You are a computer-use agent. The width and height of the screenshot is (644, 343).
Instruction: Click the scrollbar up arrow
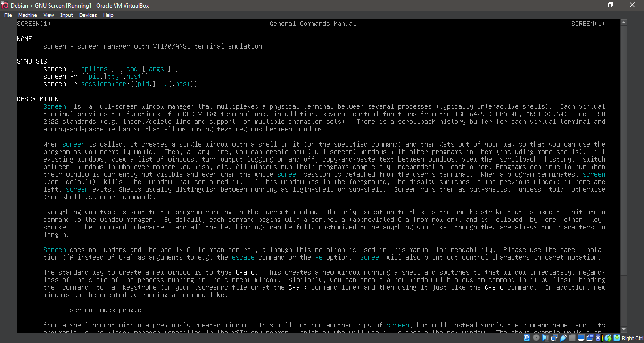tap(623, 21)
